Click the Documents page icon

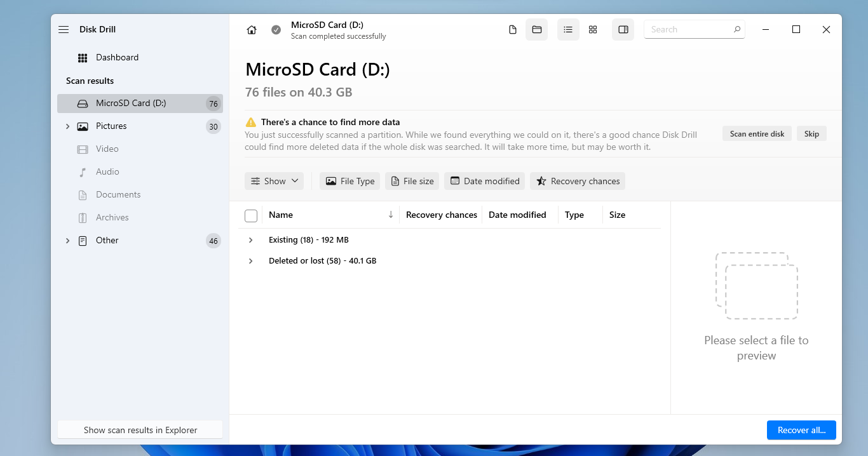click(83, 195)
